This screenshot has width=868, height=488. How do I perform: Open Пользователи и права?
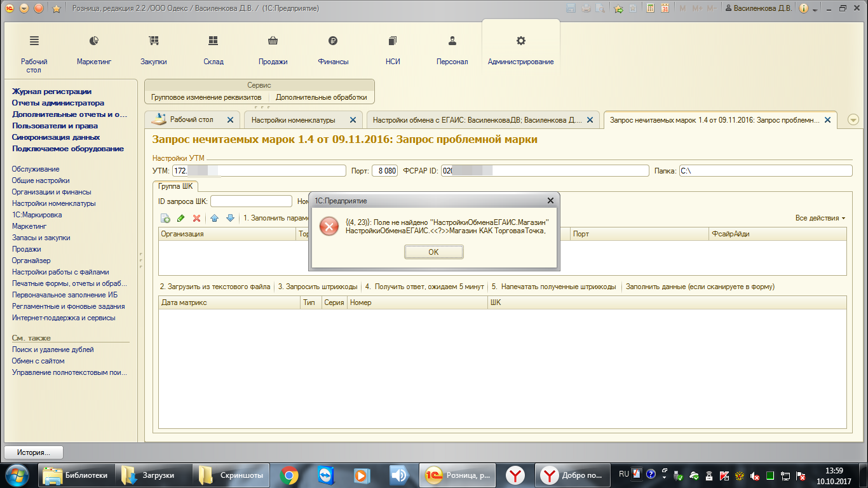pos(55,126)
